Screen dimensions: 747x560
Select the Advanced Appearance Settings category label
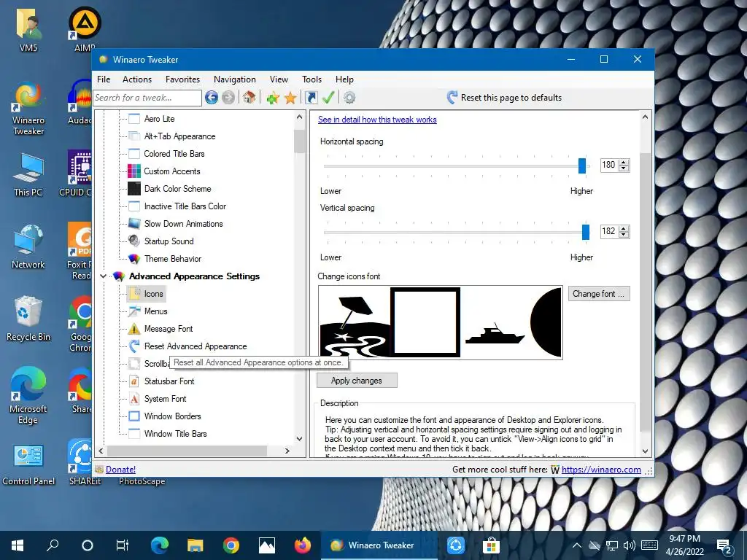pos(194,276)
